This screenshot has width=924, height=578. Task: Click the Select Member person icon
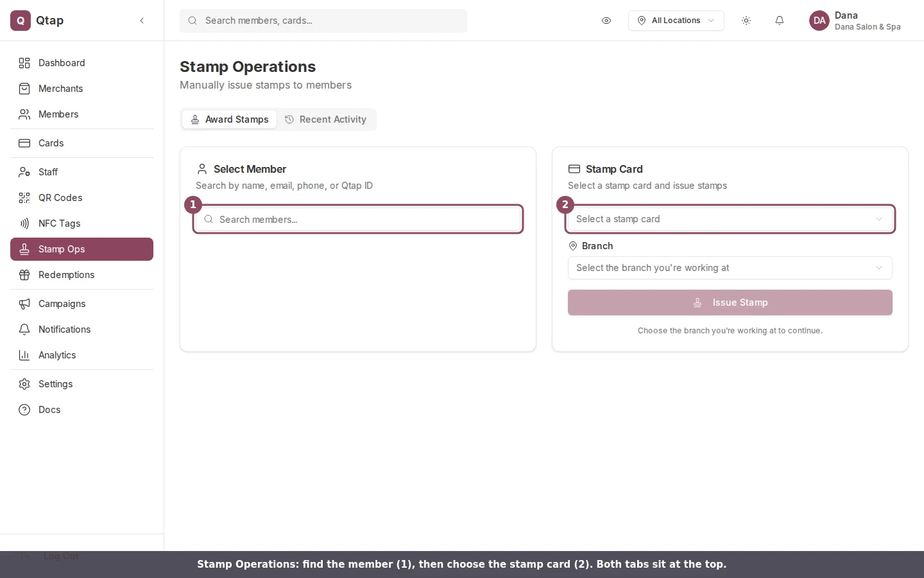(202, 169)
